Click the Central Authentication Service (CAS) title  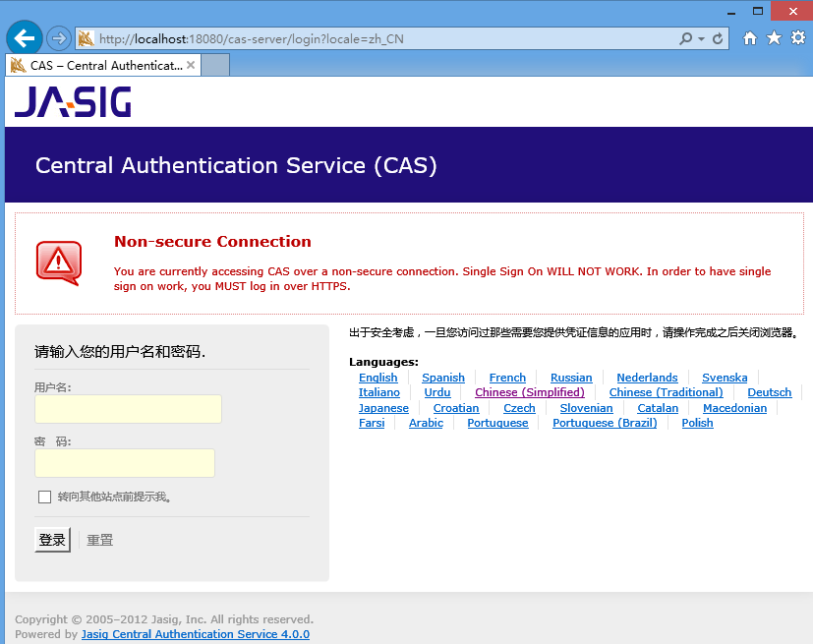click(x=236, y=166)
